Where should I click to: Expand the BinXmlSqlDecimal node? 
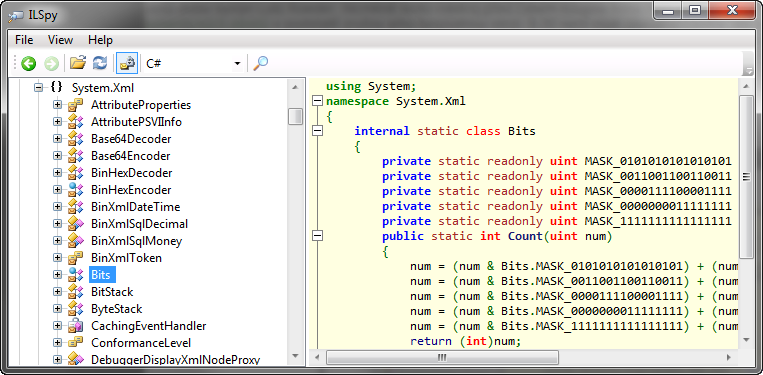tap(57, 224)
